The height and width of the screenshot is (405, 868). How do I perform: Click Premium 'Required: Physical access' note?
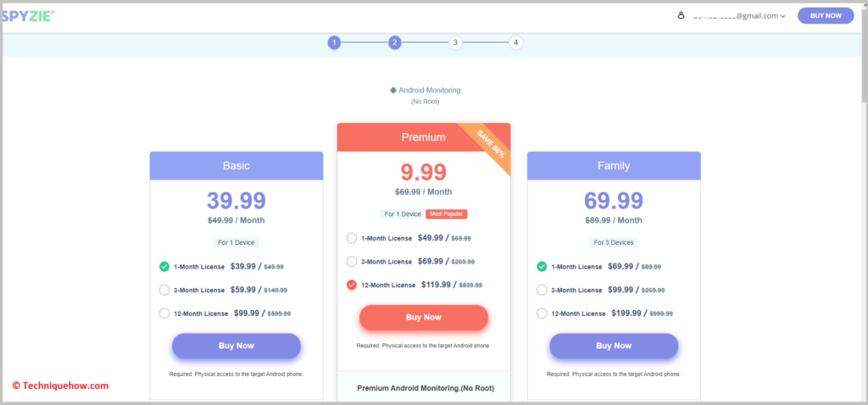424,346
